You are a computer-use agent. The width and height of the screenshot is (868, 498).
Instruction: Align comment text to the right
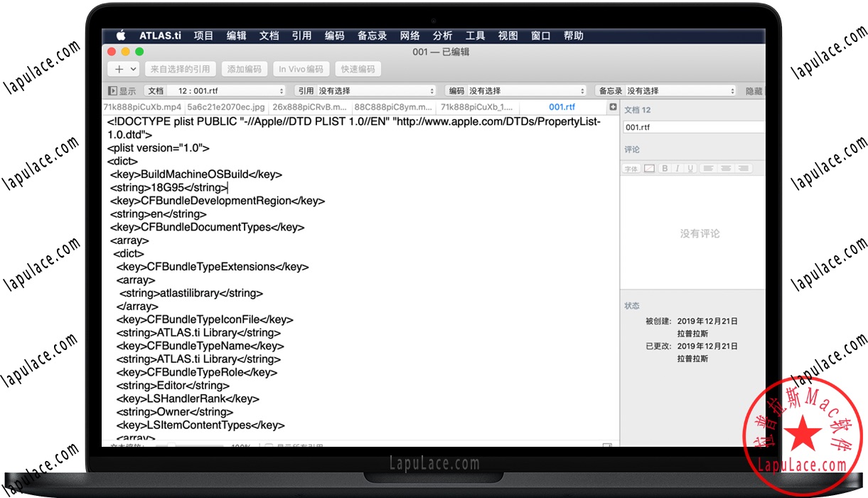(x=743, y=169)
